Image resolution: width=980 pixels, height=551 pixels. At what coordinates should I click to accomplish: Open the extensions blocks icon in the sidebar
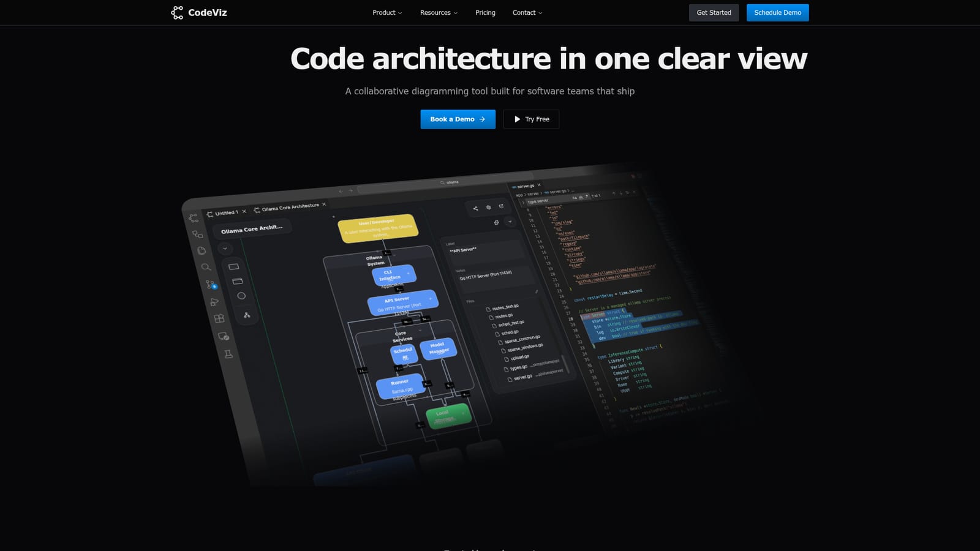219,318
